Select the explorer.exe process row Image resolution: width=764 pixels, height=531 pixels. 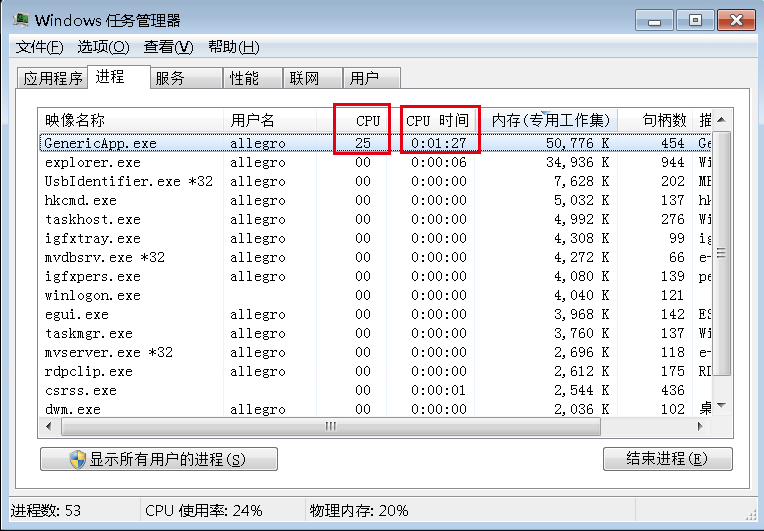tap(375, 162)
